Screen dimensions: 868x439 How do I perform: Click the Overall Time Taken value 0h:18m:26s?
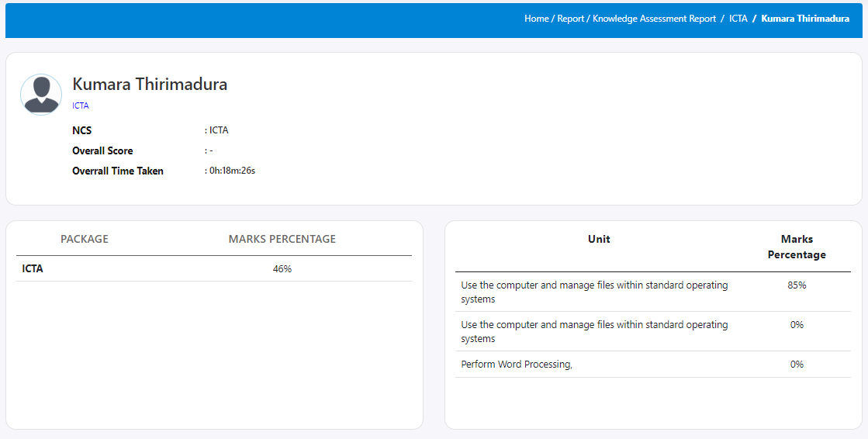point(232,171)
